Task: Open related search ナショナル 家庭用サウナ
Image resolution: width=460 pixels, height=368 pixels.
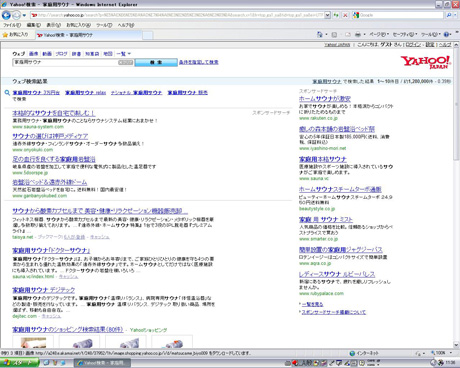Action: click(136, 93)
